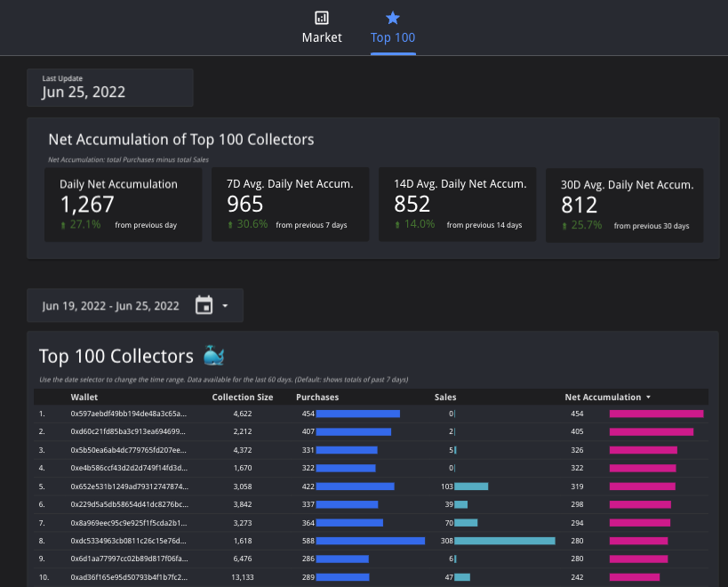Click the Top 100 star icon
This screenshot has width=728, height=587.
(x=393, y=18)
